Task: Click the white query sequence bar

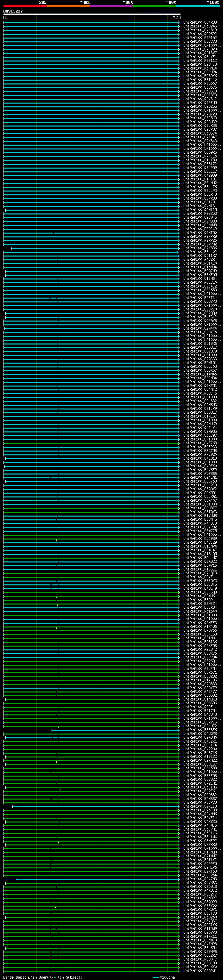Action: coord(92,15)
